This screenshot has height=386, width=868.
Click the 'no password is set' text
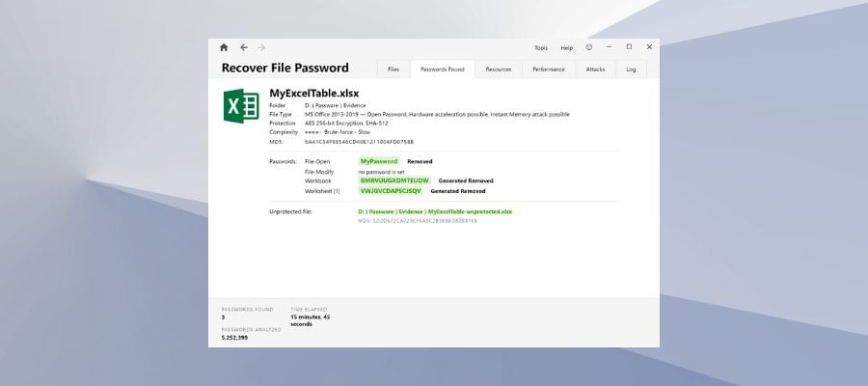381,172
